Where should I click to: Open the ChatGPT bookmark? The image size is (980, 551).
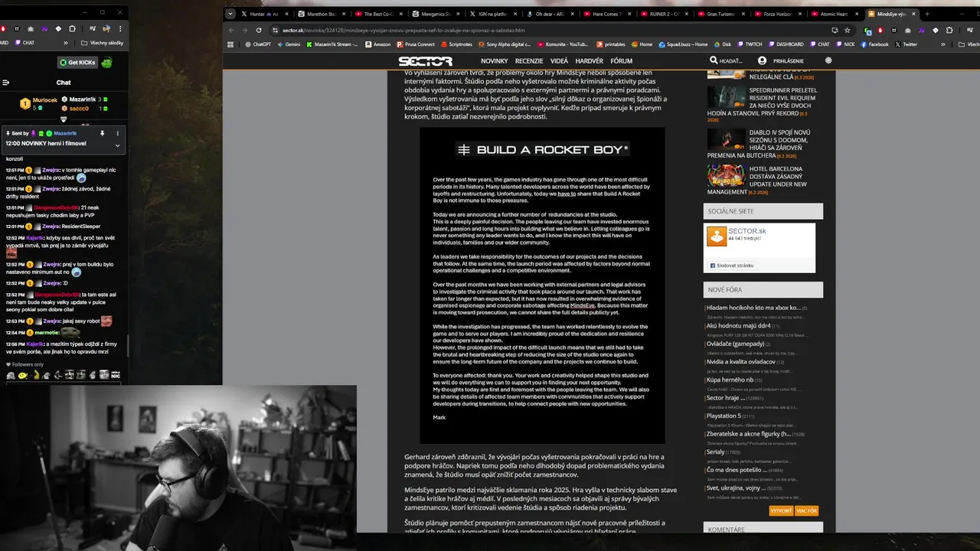coord(258,44)
